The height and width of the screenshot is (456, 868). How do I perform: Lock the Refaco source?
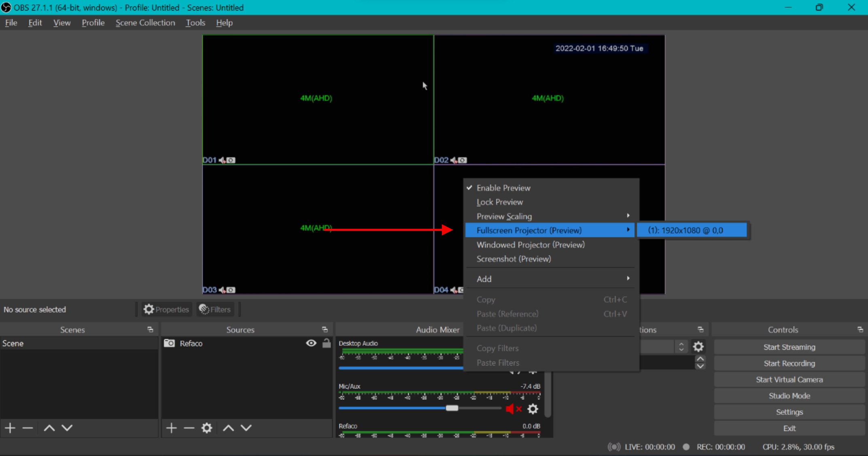[x=327, y=343]
